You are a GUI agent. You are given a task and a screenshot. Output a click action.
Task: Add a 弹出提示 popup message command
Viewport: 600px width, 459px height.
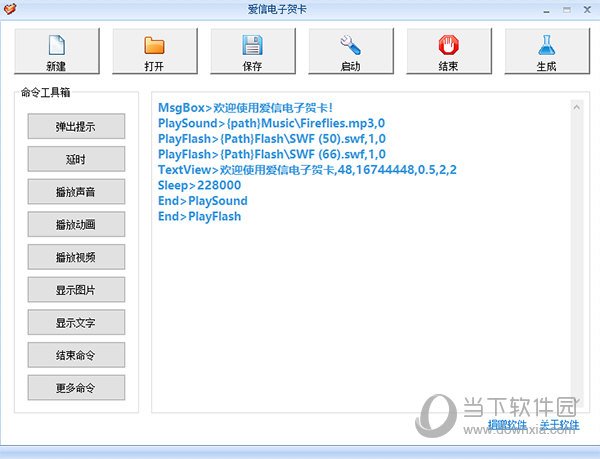click(76, 126)
